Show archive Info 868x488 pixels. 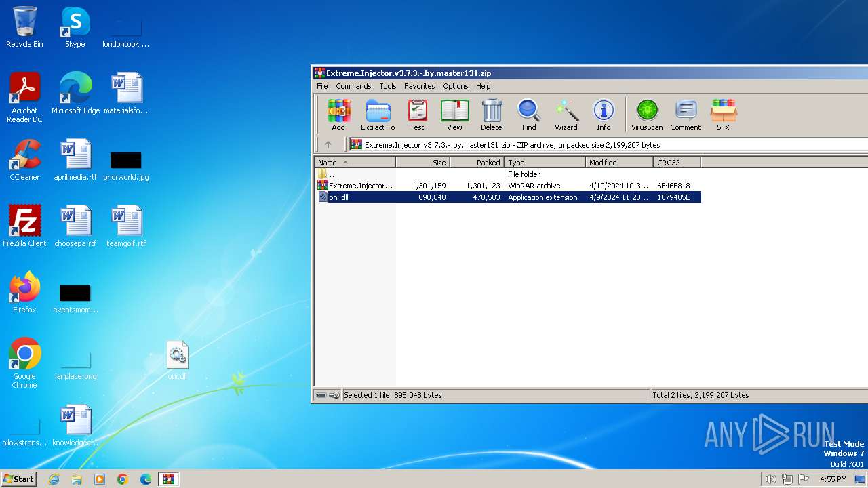click(604, 115)
